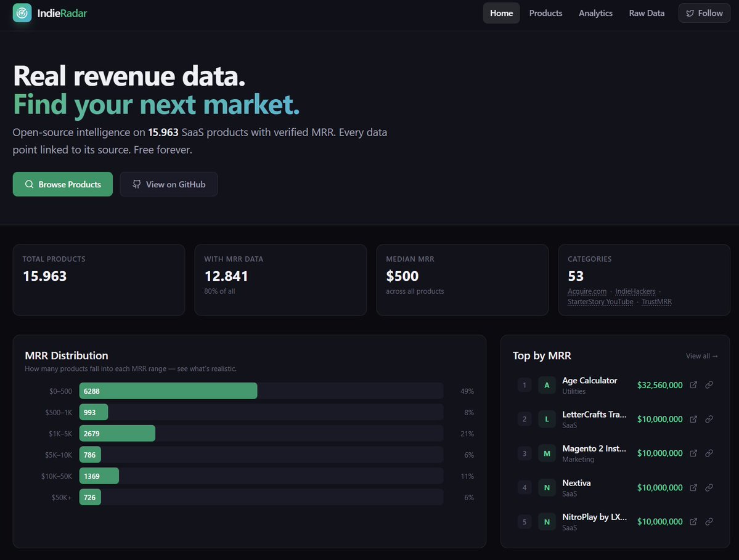Screen dimensions: 739x560
Task: Open the StarterStory YouTube source link
Action: tap(600, 302)
